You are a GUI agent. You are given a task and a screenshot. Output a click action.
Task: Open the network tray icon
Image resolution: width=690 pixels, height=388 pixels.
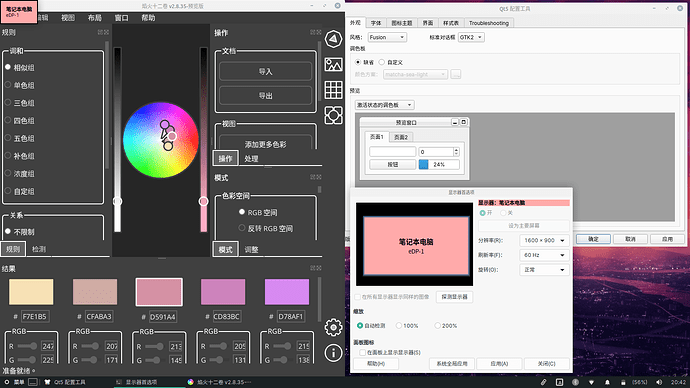591,382
